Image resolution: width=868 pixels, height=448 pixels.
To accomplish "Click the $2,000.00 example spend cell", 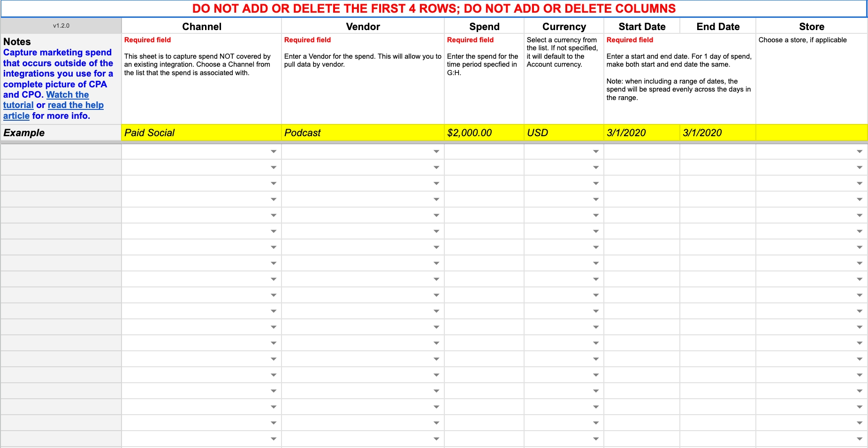I will [484, 133].
